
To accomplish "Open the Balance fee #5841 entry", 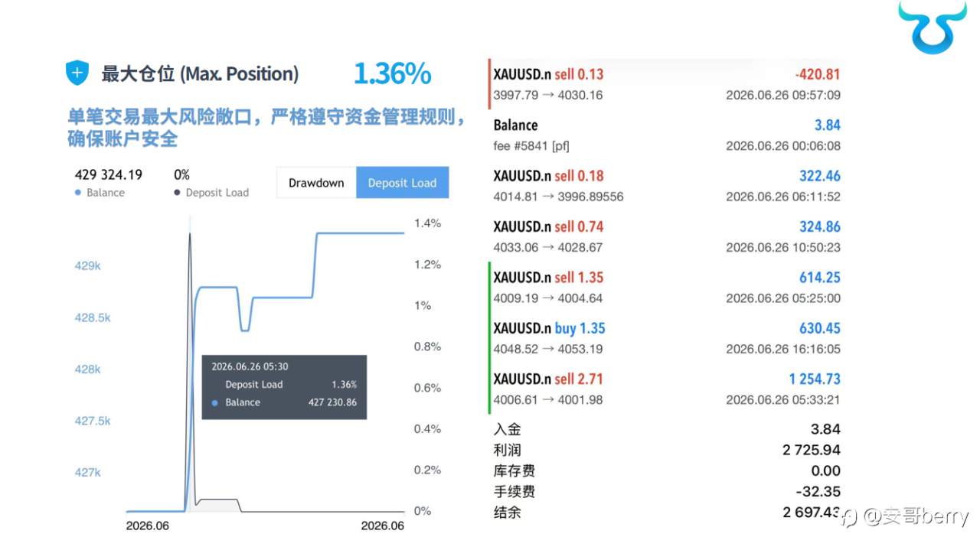I will [665, 135].
